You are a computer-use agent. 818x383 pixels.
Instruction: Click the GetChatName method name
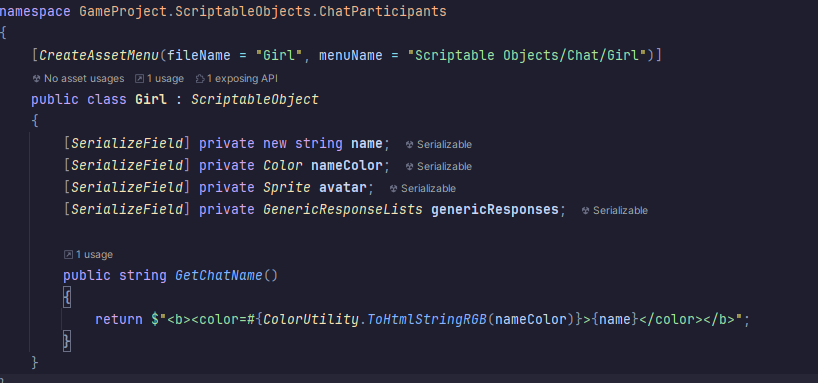click(x=219, y=275)
